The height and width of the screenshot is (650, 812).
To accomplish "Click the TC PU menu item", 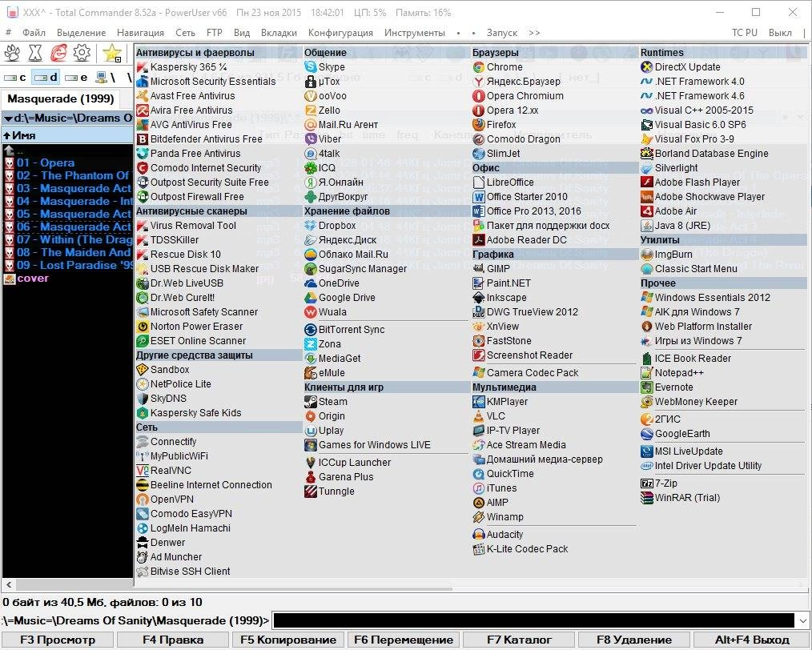I will 744,33.
